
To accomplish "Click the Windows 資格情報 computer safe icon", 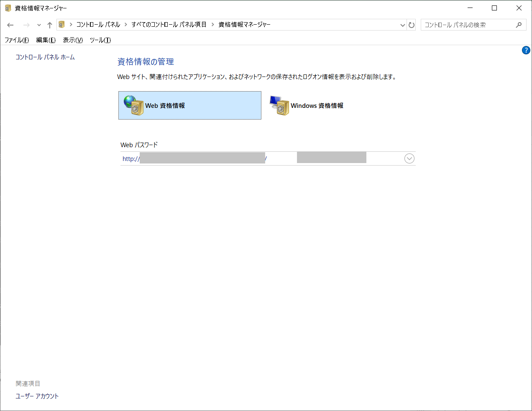I will coord(279,105).
